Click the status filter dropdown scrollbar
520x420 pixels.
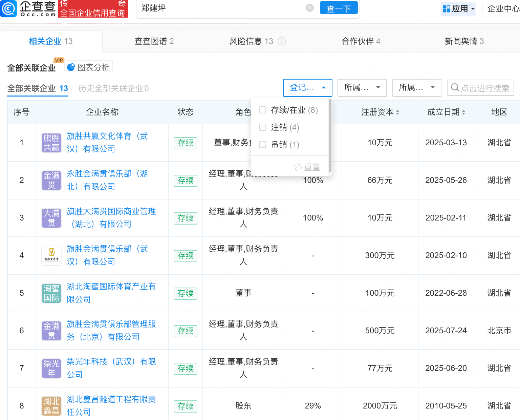330,135
